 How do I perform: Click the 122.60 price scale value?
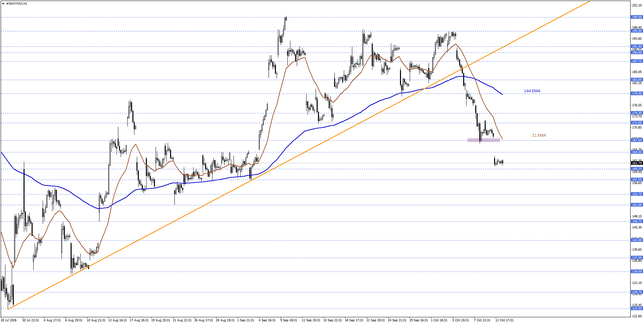pyautogui.click(x=637, y=316)
